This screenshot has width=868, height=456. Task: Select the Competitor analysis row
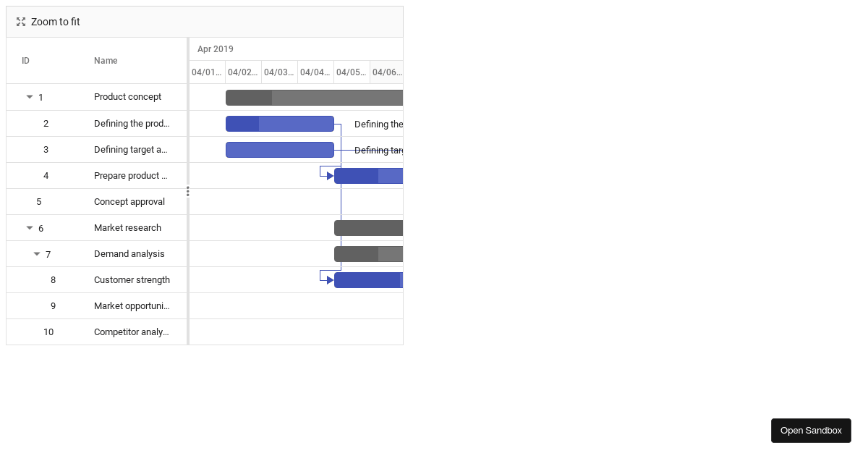(x=131, y=332)
